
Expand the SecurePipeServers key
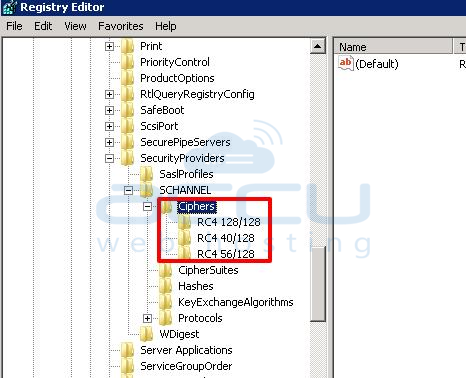point(109,142)
